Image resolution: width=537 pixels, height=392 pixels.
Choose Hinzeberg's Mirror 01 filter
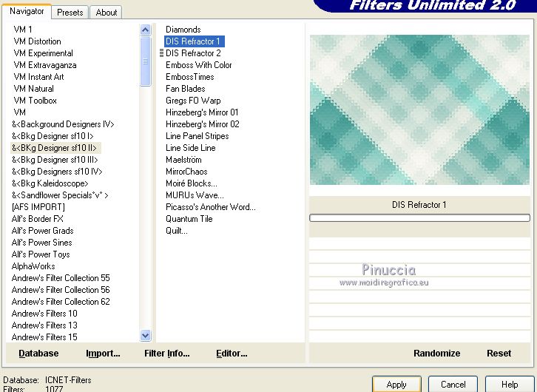pos(202,112)
